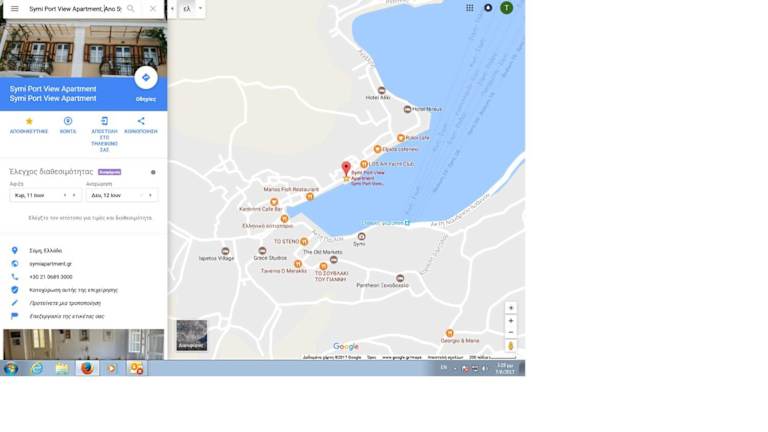Go to the next check-out date arrow
The height and width of the screenshot is (432, 768).
150,195
